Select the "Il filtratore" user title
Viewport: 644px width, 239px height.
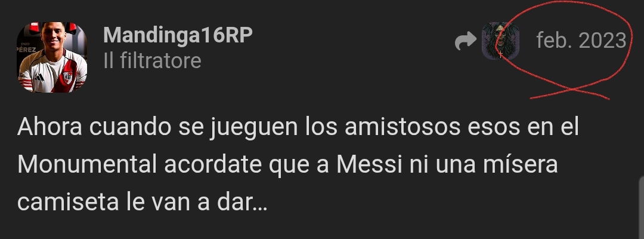click(x=152, y=61)
